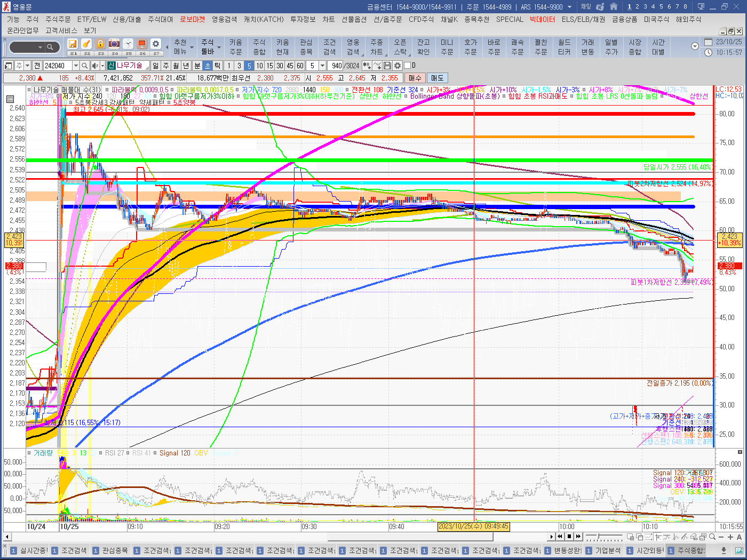
Task: Open the 로보마켓 menu
Action: 192,19
